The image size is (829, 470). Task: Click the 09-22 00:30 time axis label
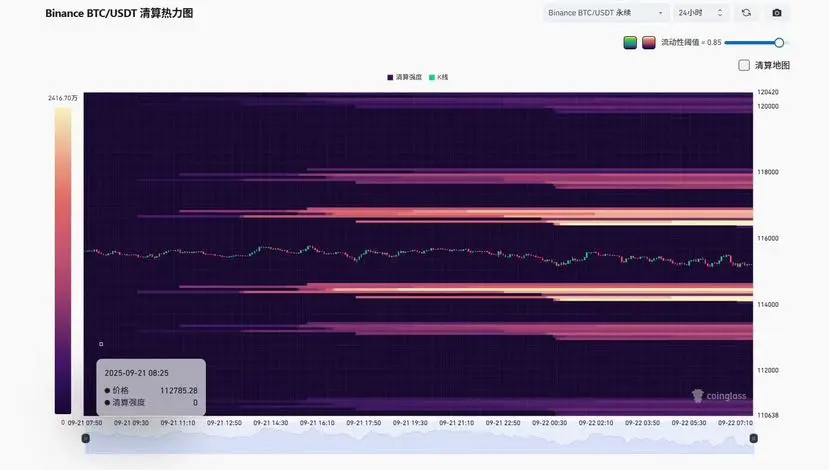[x=549, y=423]
